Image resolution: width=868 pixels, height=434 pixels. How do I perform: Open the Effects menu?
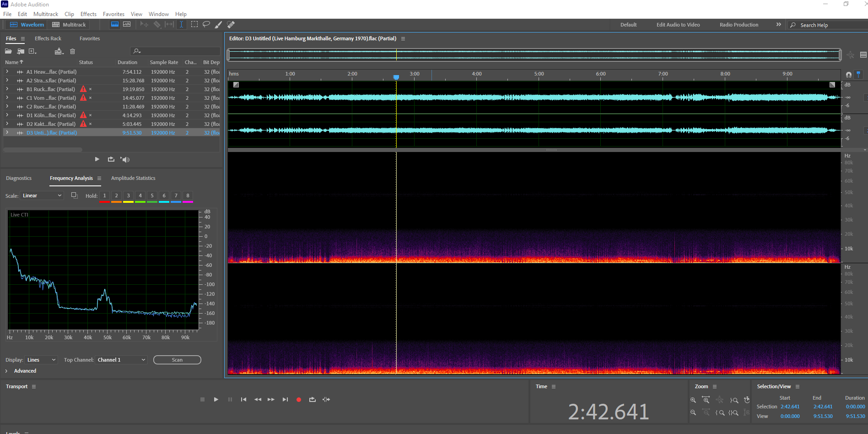click(88, 14)
